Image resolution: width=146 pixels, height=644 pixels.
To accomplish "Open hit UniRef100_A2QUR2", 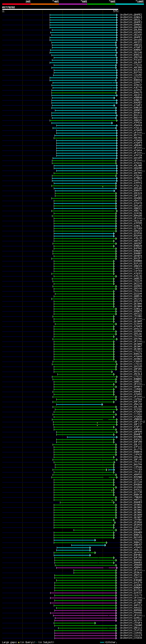I will click(x=131, y=585).
